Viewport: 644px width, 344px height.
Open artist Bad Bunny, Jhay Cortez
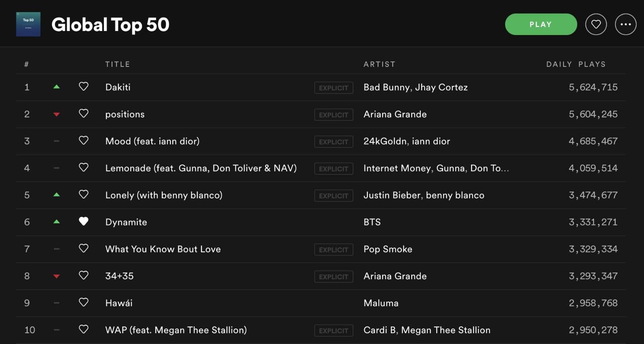(x=415, y=87)
